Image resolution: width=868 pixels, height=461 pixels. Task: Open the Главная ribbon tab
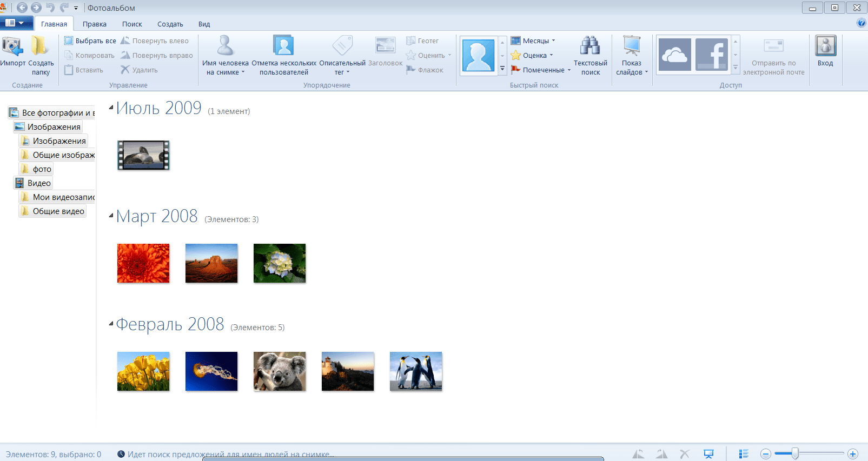(54, 24)
